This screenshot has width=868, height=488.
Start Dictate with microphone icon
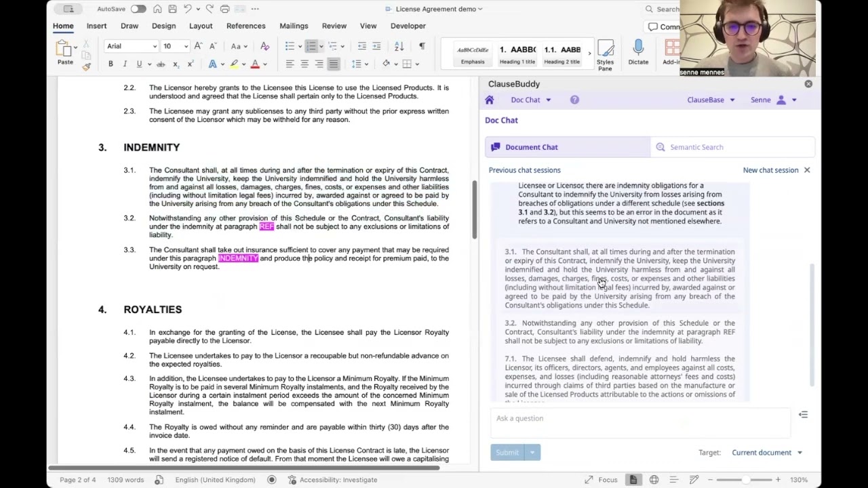click(x=638, y=53)
